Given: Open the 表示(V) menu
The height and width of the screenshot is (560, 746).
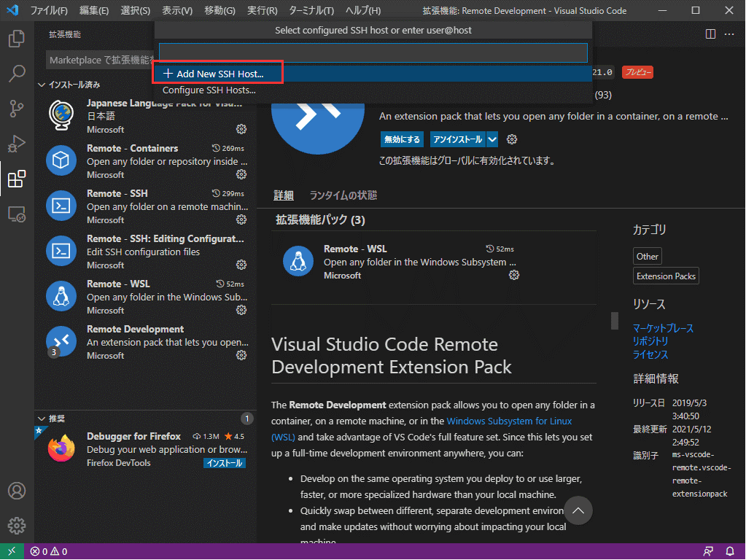Looking at the screenshot, I should pos(177,10).
